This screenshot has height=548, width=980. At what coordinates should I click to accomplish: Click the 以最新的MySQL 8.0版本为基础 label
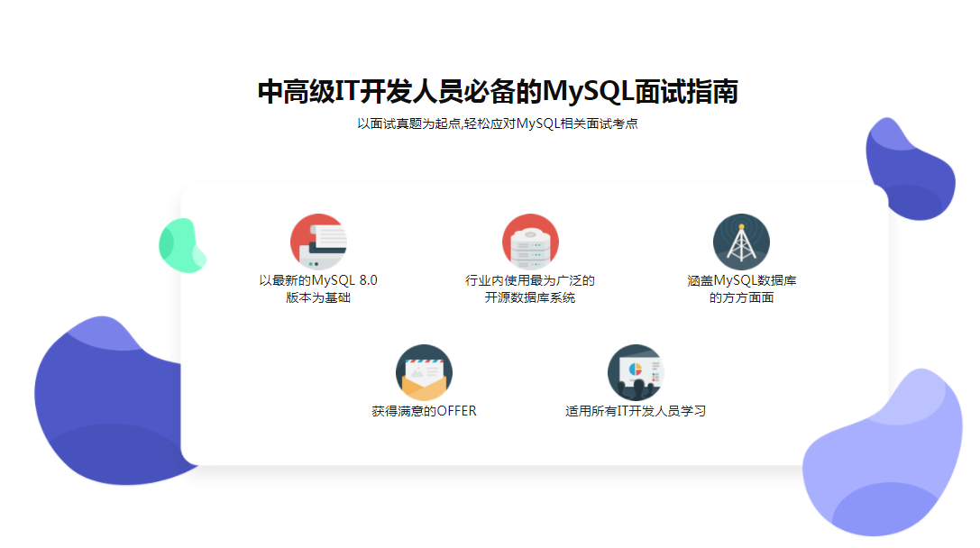click(318, 288)
